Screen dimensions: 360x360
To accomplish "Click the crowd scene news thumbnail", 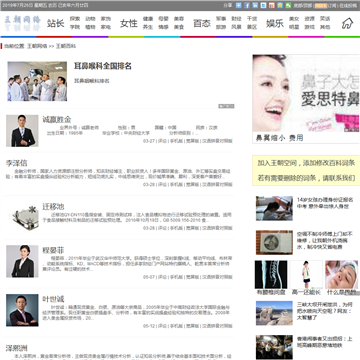I will [274, 347].
